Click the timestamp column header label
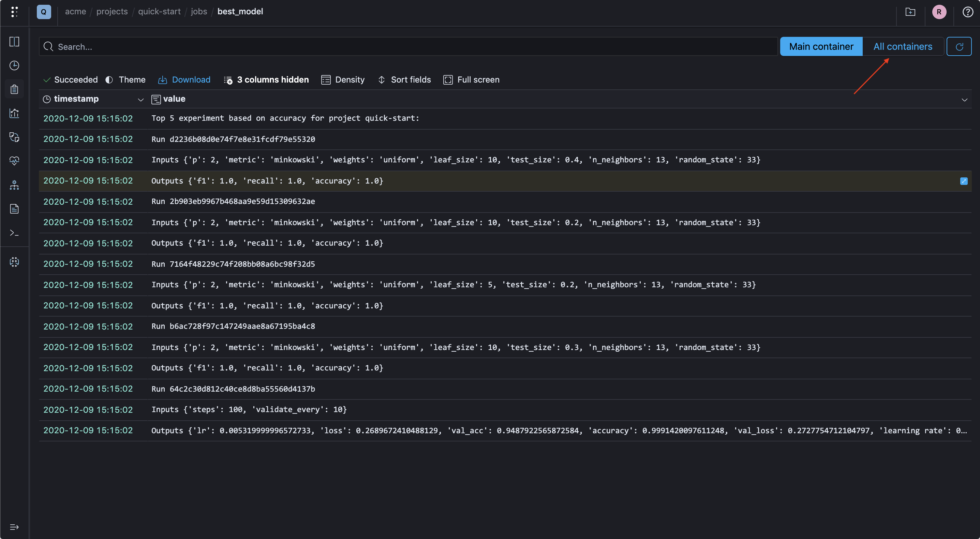Image resolution: width=980 pixels, height=539 pixels. point(76,99)
